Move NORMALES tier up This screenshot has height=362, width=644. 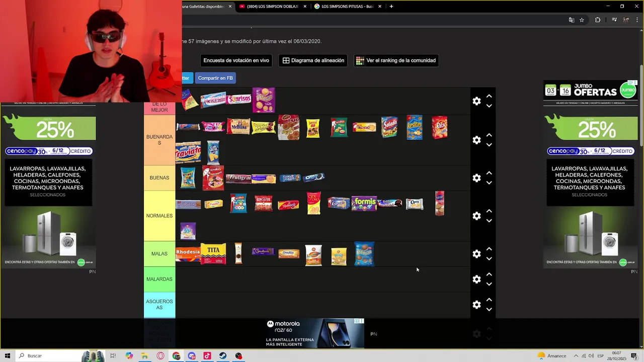(x=489, y=211)
